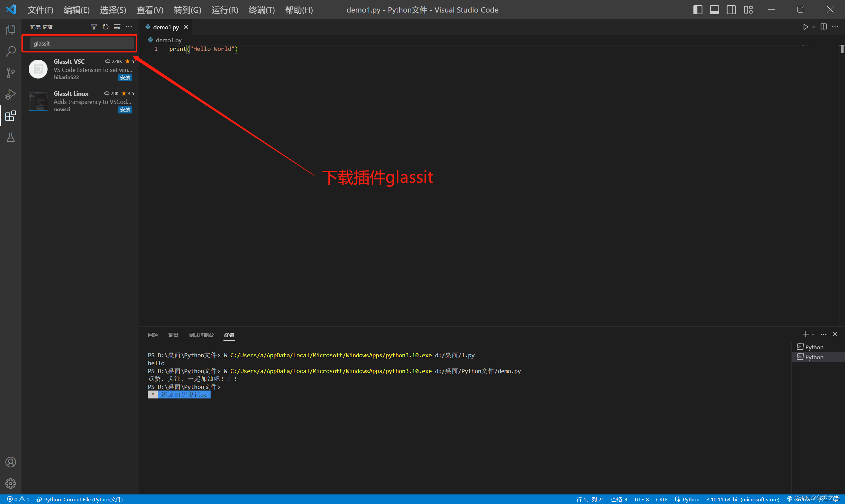Install the GlassIt Linux extension

point(125,110)
